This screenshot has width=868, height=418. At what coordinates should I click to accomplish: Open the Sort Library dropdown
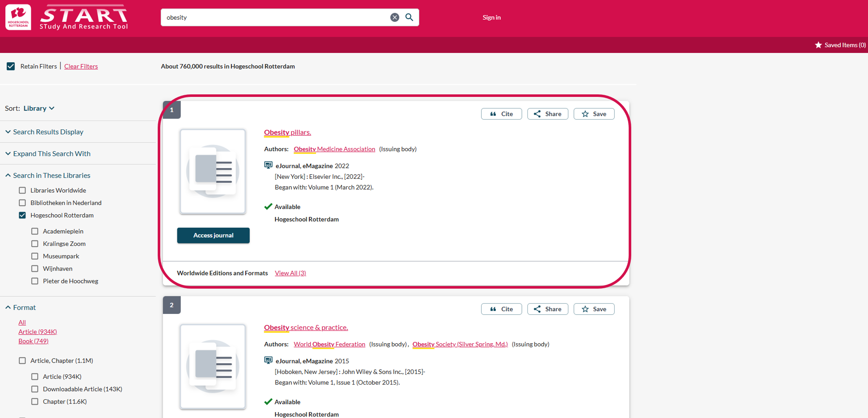[x=39, y=108]
